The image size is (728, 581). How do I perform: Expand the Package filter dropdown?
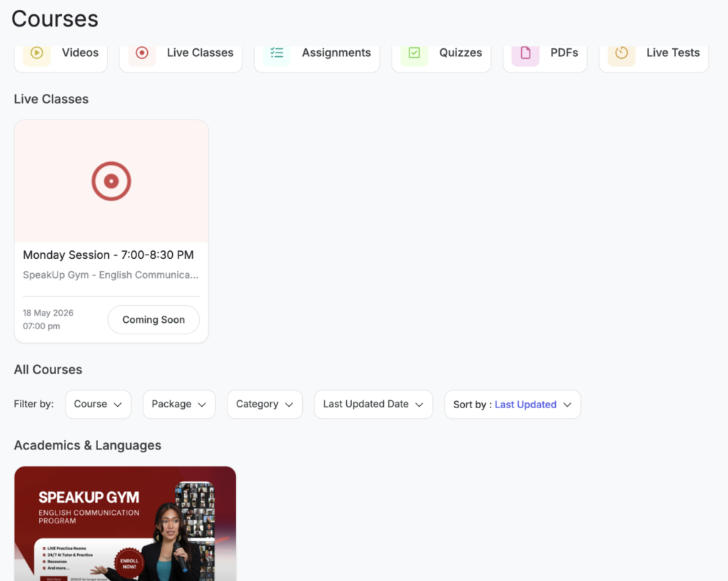(x=178, y=404)
